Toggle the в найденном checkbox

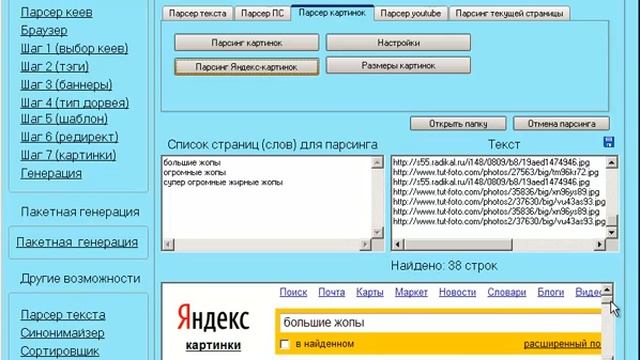pos(285,344)
